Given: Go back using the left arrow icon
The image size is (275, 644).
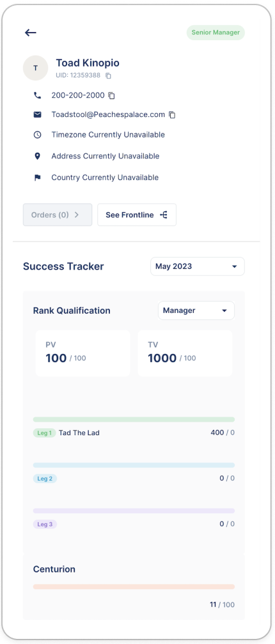Looking at the screenshot, I should pyautogui.click(x=31, y=33).
